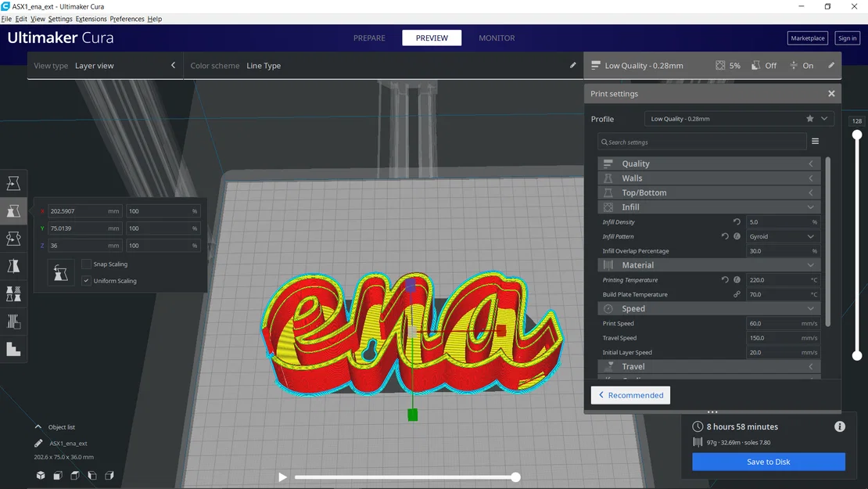
Task: Expand the Travel settings section
Action: pos(709,366)
